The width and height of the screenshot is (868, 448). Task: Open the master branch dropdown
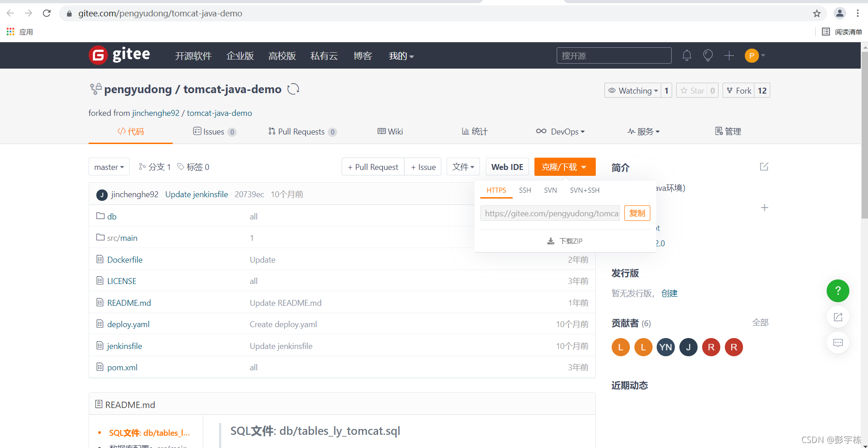109,167
